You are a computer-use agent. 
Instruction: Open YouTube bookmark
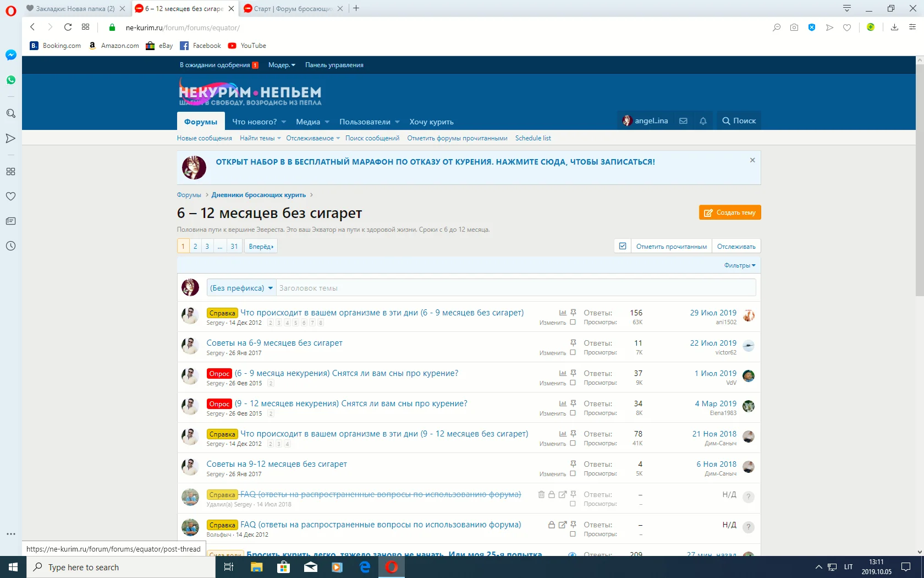click(x=248, y=46)
